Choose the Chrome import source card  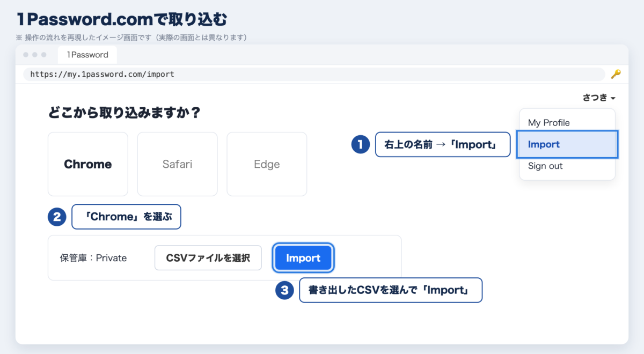click(88, 164)
